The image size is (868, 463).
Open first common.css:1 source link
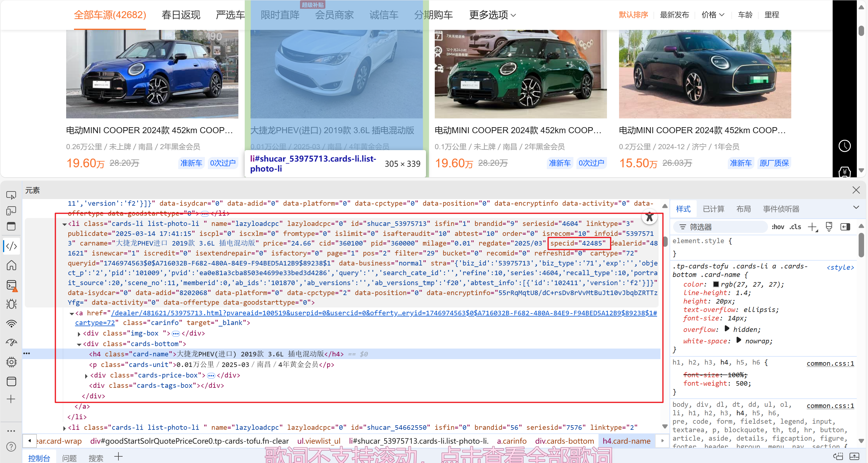coord(830,363)
